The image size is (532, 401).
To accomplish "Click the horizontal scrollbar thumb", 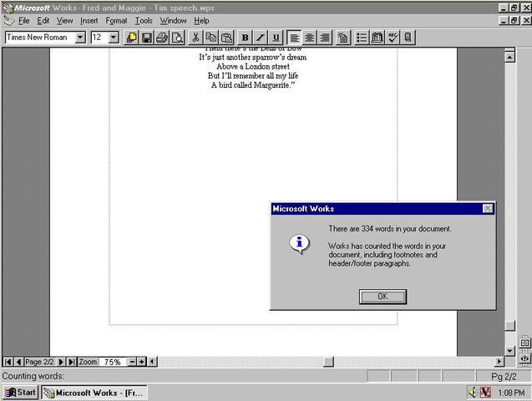I will [x=328, y=362].
